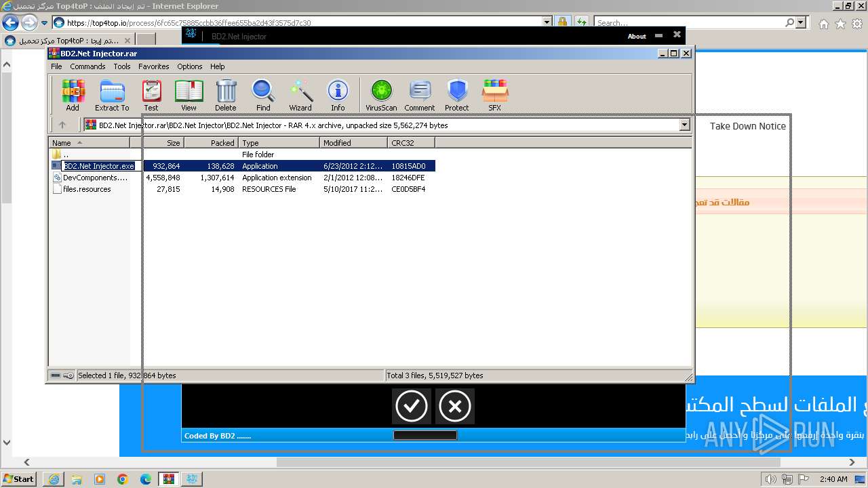Open the View tool in WinRAR

189,95
